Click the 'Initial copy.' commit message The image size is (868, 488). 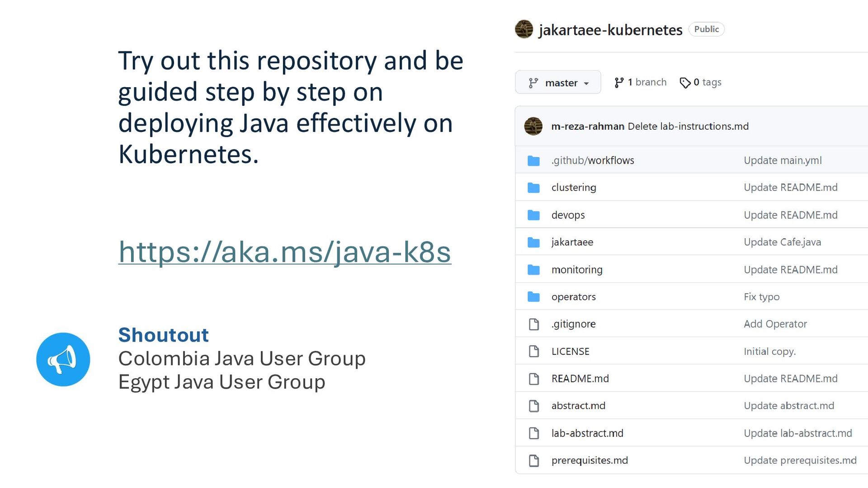click(770, 352)
